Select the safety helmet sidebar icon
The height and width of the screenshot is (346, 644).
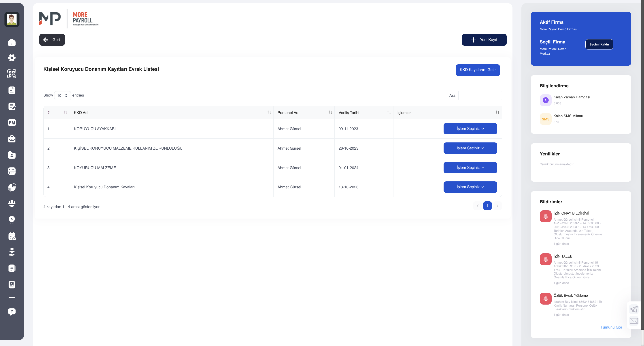[12, 203]
